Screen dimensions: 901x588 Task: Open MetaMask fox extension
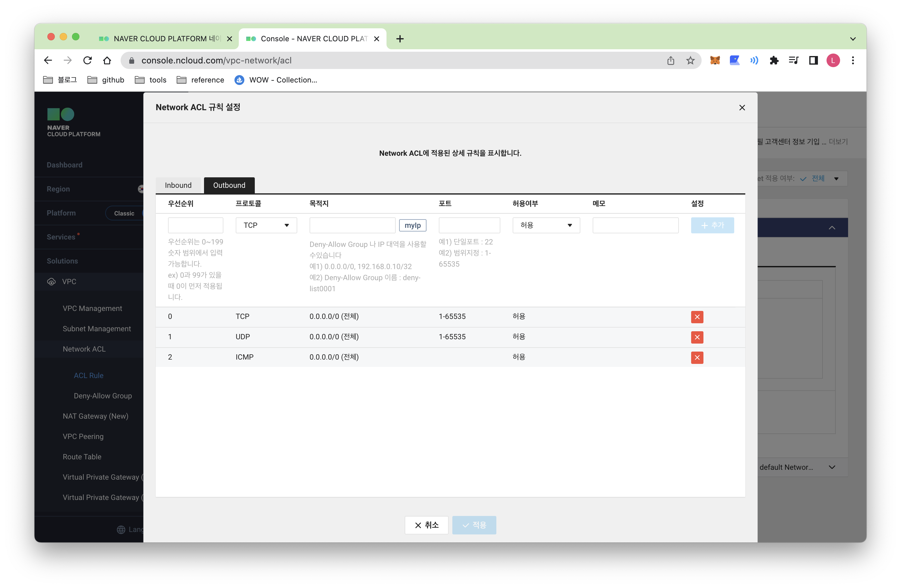pyautogui.click(x=714, y=61)
